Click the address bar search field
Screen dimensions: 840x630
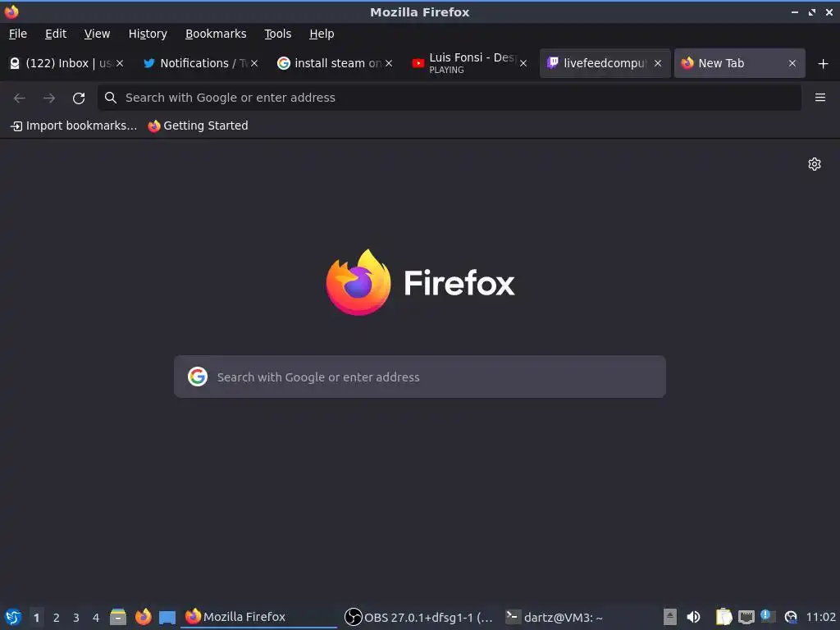(450, 98)
